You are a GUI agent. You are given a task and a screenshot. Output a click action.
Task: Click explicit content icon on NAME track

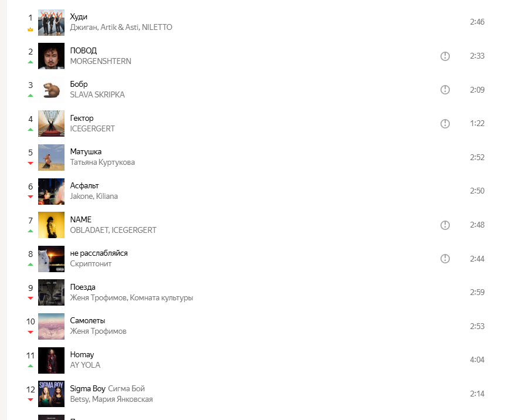tap(445, 225)
